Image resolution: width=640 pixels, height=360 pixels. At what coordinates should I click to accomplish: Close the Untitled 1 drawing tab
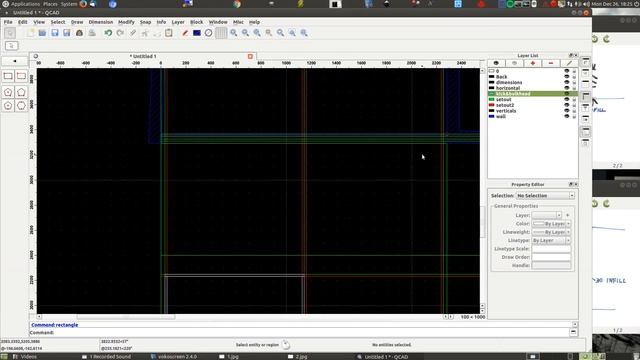[x=250, y=56]
